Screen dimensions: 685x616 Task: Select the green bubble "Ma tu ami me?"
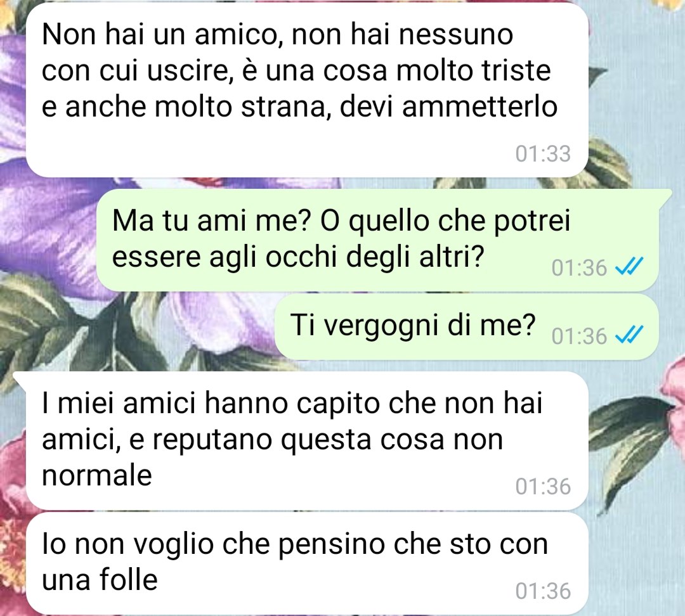pos(377,240)
